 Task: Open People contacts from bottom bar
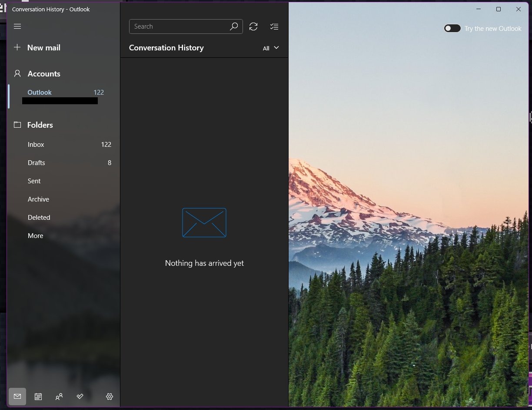[59, 397]
